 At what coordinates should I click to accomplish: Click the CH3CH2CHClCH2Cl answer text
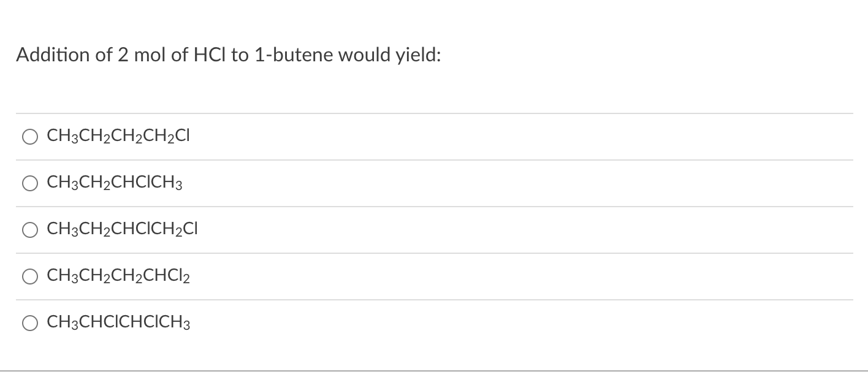pyautogui.click(x=122, y=229)
